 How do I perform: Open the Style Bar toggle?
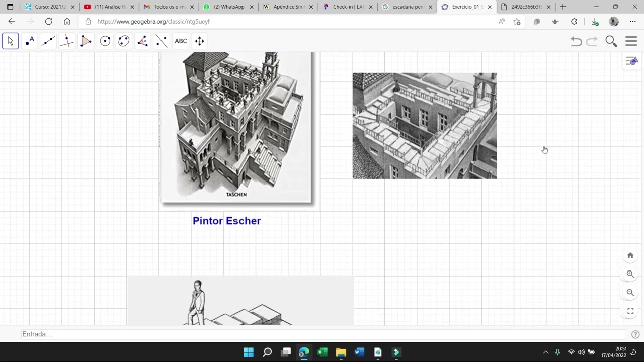[631, 61]
